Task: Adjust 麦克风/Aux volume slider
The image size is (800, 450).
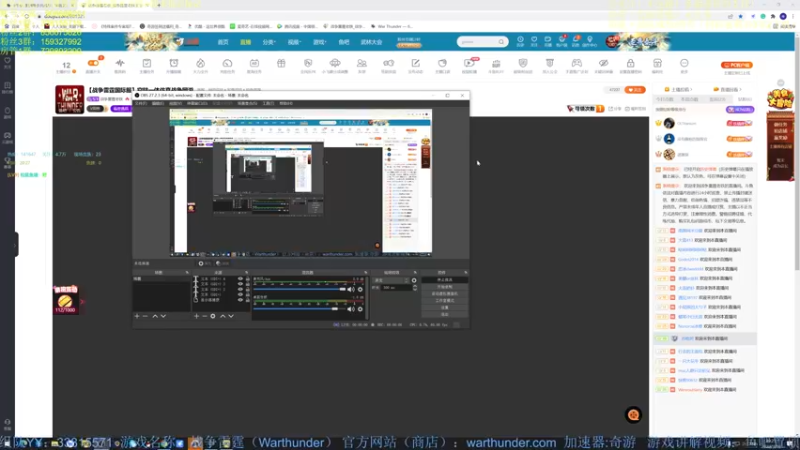Action: [300, 289]
